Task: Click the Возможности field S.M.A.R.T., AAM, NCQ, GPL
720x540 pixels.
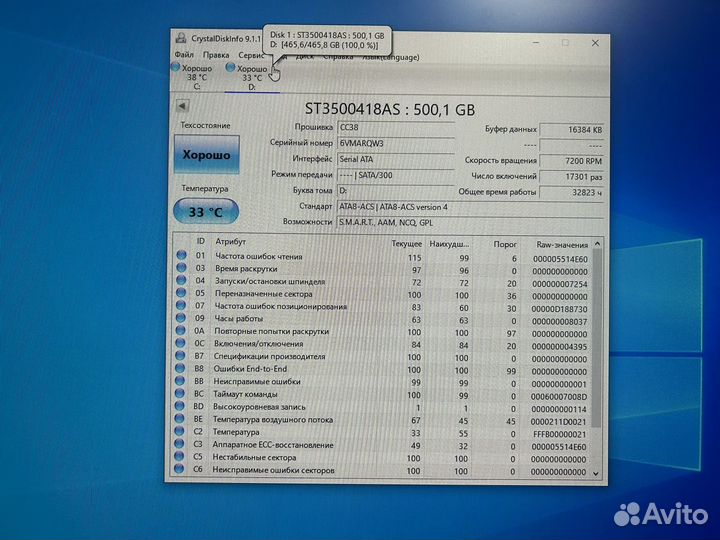Action: (x=470, y=223)
